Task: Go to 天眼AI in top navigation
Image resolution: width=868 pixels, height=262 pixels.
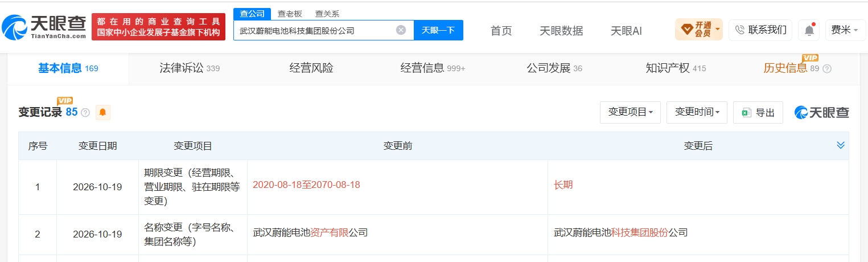Action: click(626, 31)
